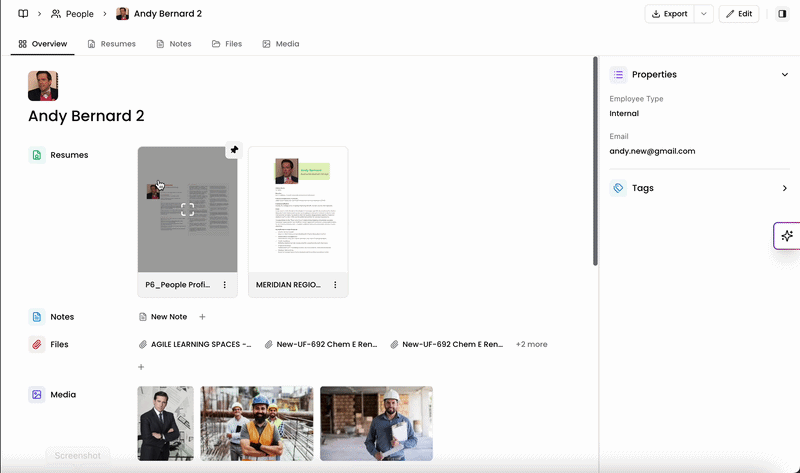Switch to the Resumes tab
The image size is (800, 473).
tap(112, 44)
